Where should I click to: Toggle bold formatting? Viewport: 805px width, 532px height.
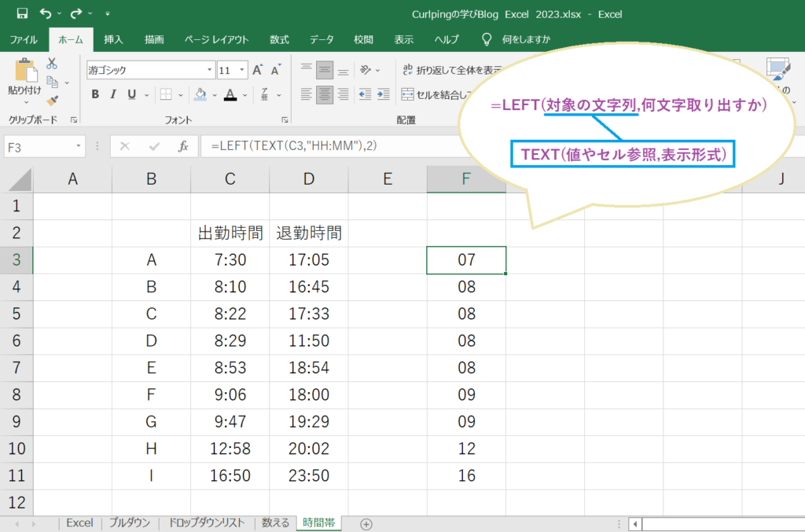click(x=95, y=94)
